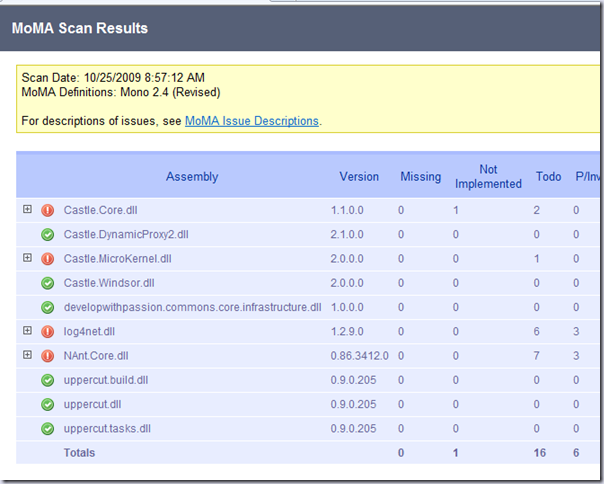Click green check icon for uppercut.build.dll
The height and width of the screenshot is (484, 604).
(48, 380)
